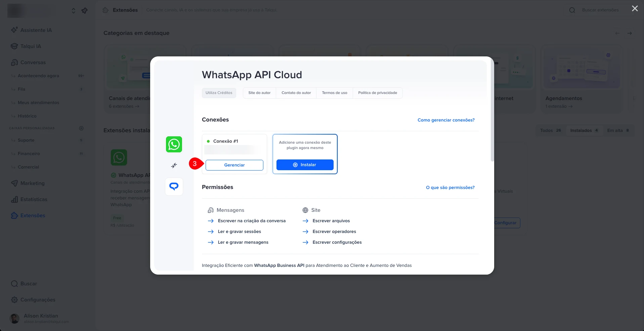Click the green WhatsApp logo in the modal

(174, 144)
